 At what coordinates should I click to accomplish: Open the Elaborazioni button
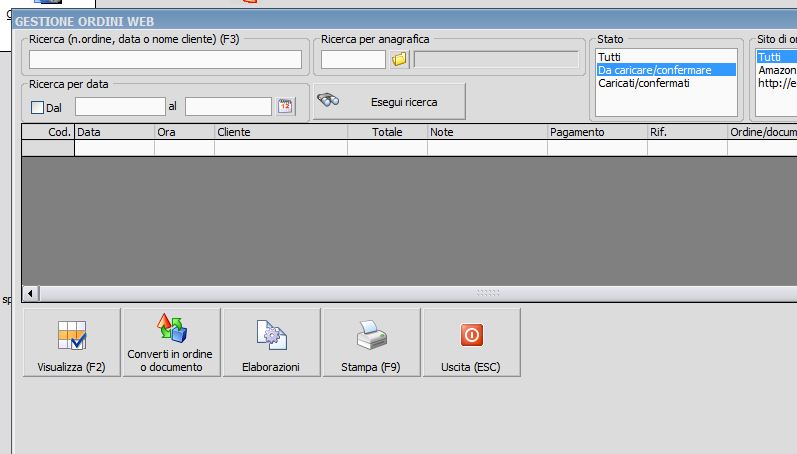271,342
